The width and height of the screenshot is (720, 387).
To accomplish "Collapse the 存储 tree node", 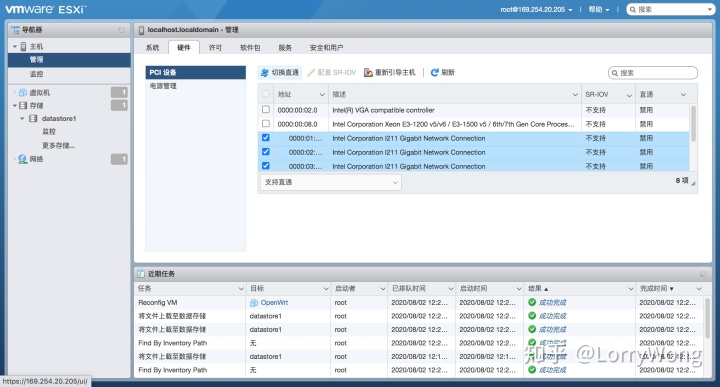I will click(15, 106).
